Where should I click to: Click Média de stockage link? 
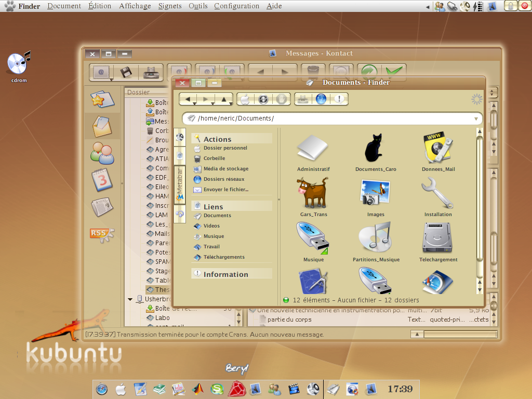coord(226,169)
